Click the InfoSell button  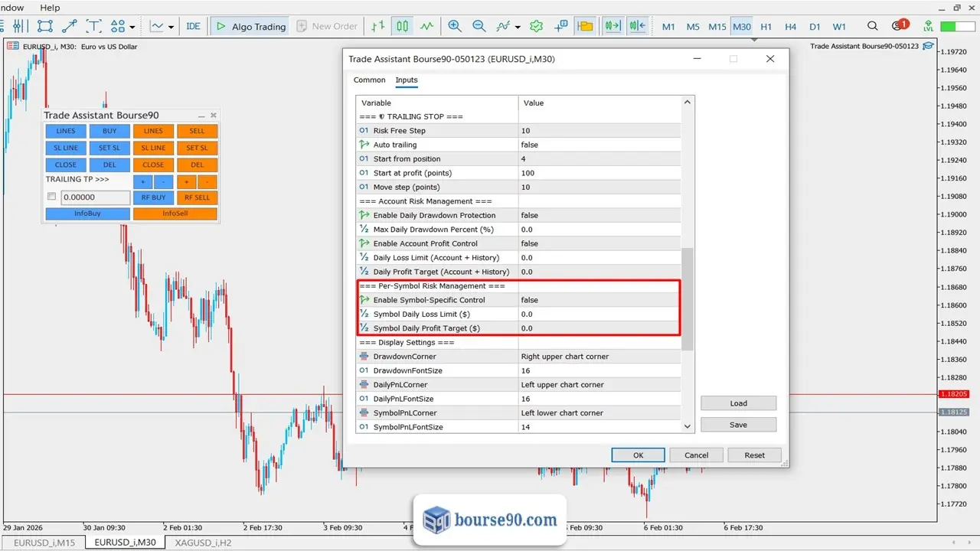click(x=175, y=214)
